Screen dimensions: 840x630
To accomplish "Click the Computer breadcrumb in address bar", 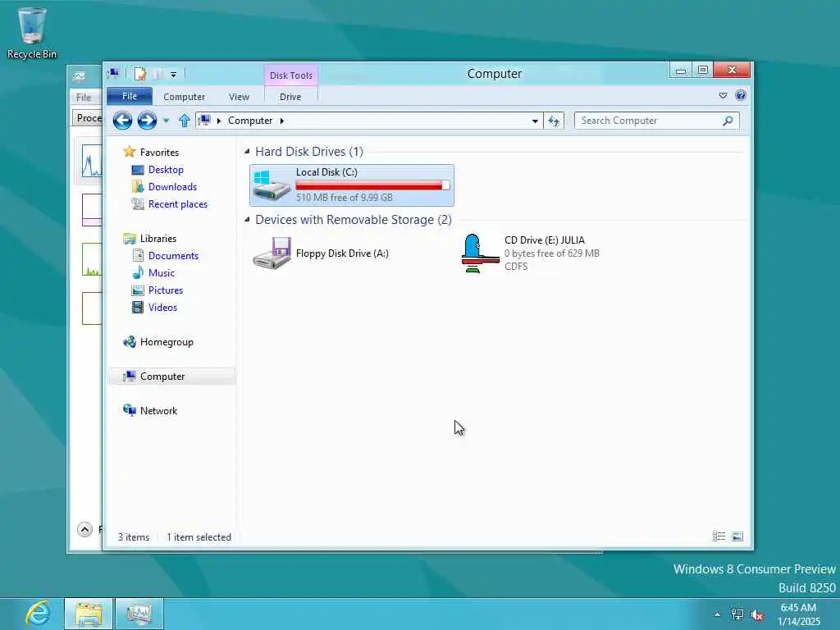I will point(250,121).
